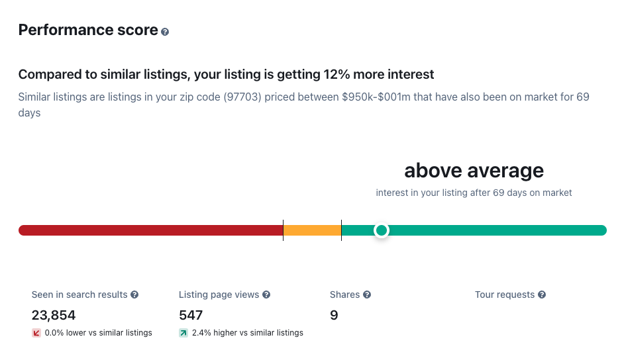Click the 547 listing page views number
This screenshot has height=364, width=624.
(191, 315)
